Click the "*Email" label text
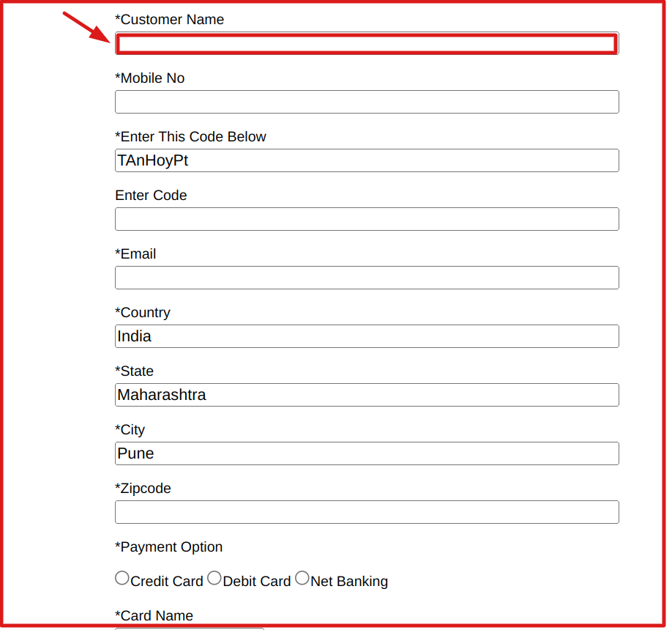Viewport: 672px width, 630px height. coord(135,254)
